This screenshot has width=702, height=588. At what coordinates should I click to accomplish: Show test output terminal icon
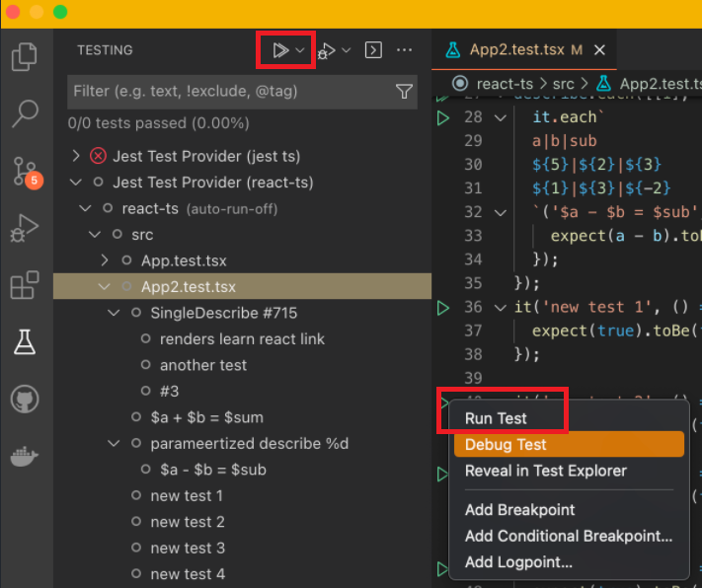(373, 50)
